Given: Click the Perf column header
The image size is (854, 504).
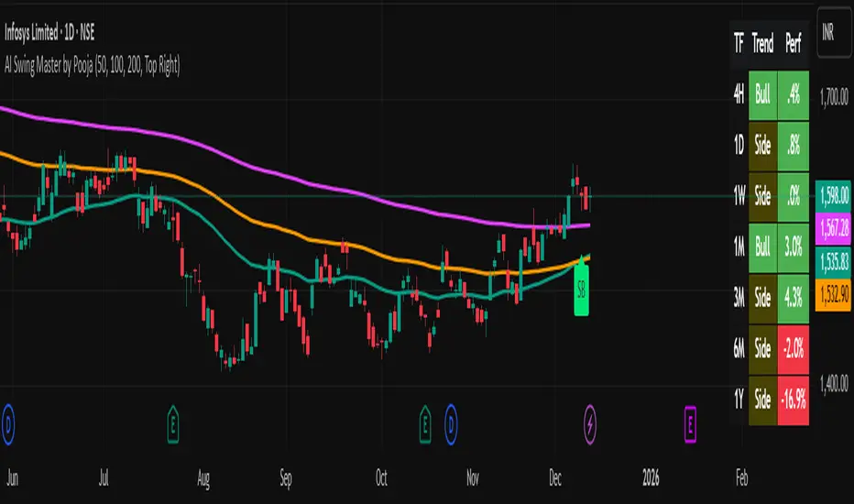Looking at the screenshot, I should point(793,43).
